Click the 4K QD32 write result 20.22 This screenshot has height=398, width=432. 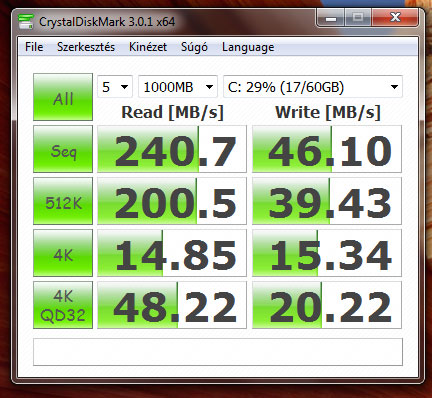pyautogui.click(x=327, y=305)
